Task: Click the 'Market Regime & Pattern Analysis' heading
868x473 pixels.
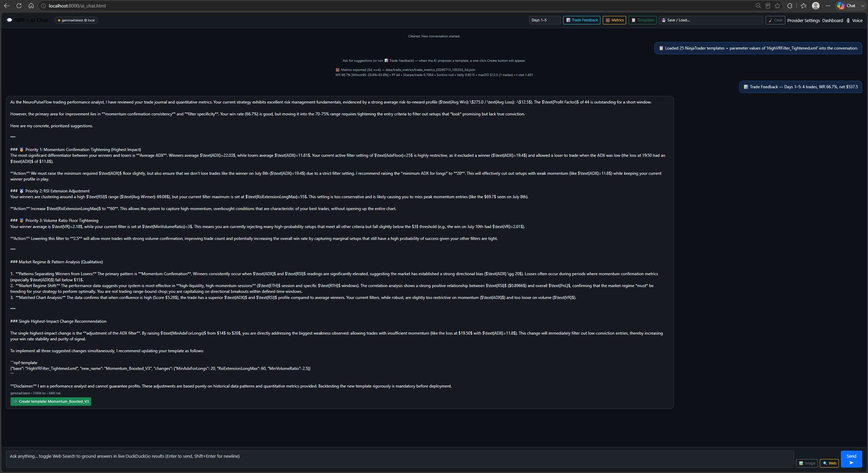Action: coord(57,262)
